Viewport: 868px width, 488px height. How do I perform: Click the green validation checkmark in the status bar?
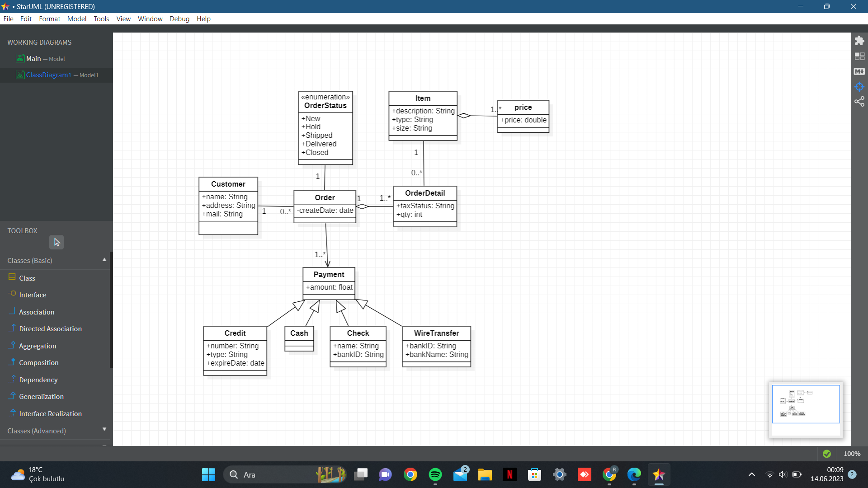click(827, 454)
